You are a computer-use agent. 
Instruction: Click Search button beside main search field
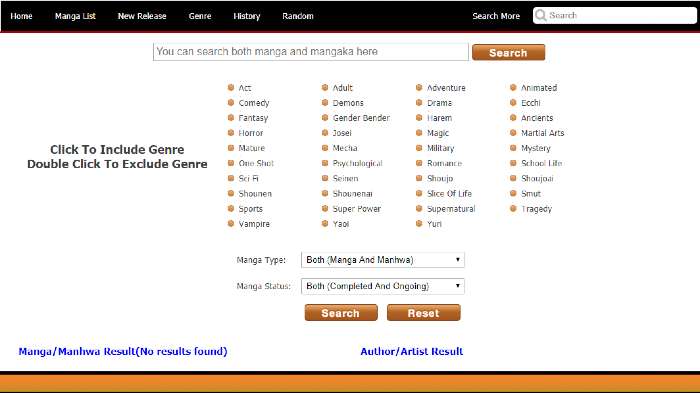[x=508, y=53]
